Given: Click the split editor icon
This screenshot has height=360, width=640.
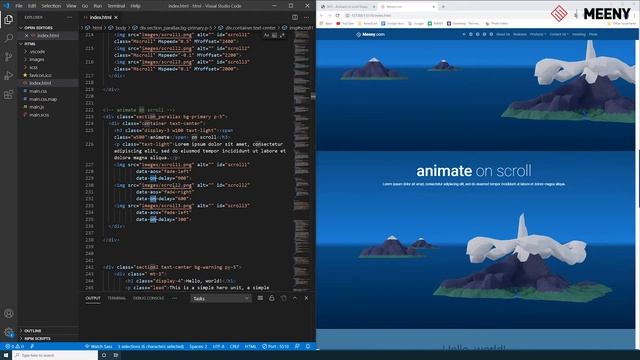Looking at the screenshot, I should (x=295, y=18).
